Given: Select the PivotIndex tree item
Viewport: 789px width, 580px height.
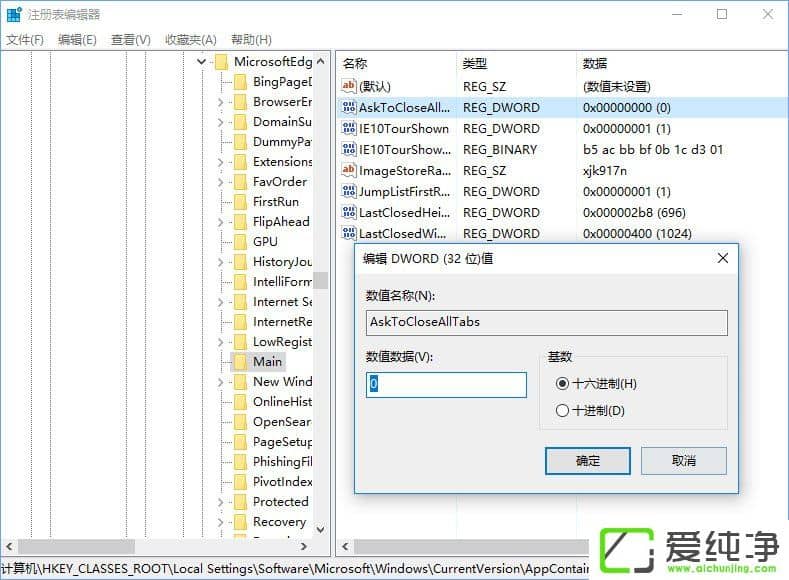Looking at the screenshot, I should [282, 481].
